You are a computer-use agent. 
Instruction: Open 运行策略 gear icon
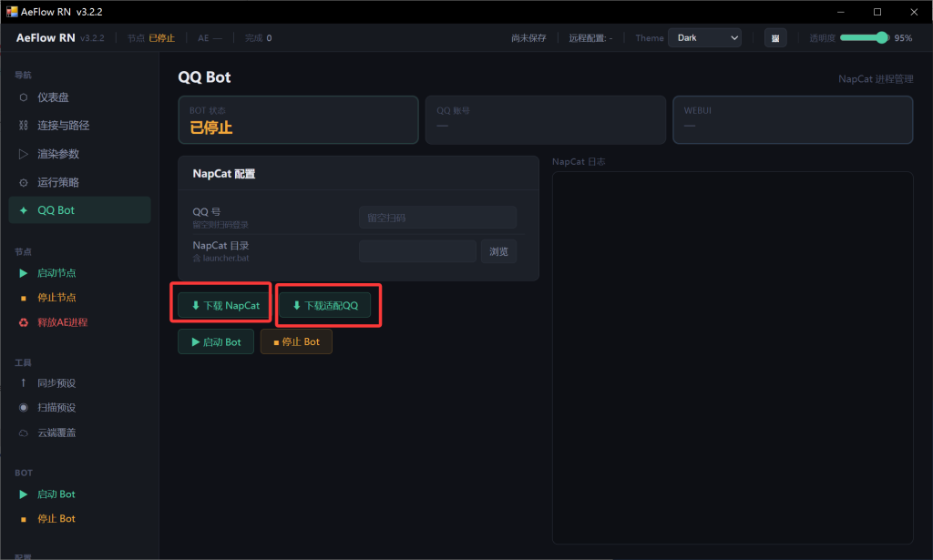(24, 182)
